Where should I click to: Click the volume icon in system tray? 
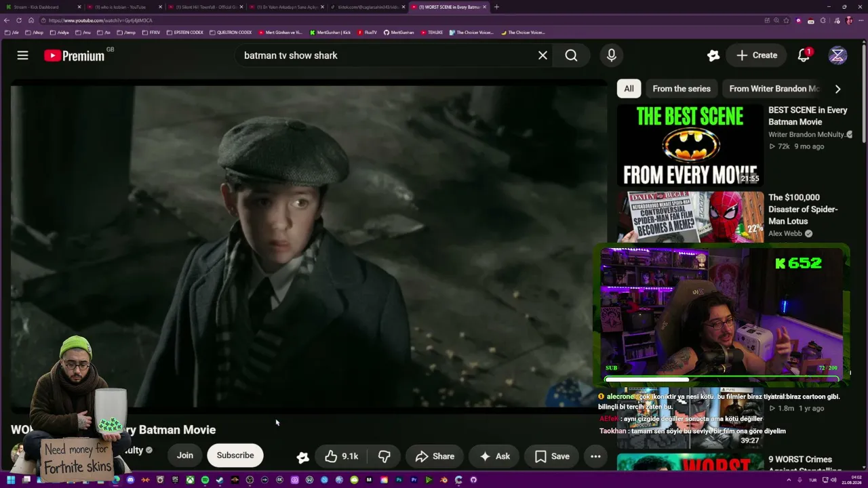tap(833, 480)
